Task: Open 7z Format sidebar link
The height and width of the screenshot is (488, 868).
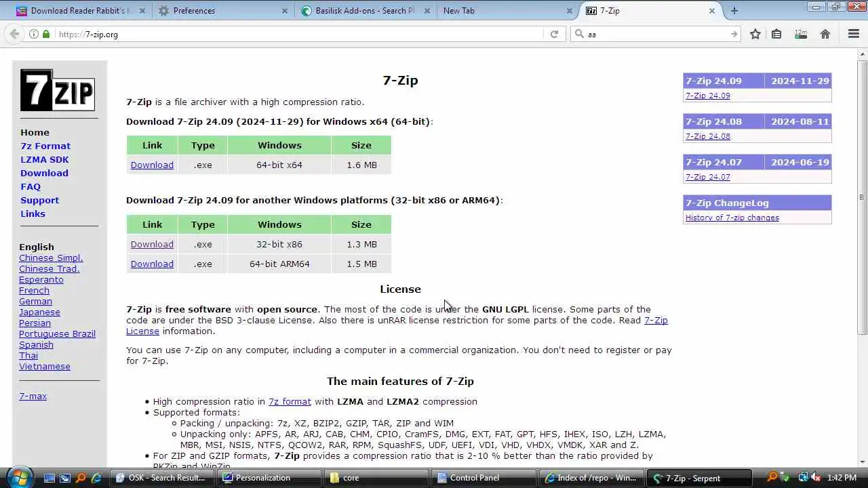Action: (45, 146)
